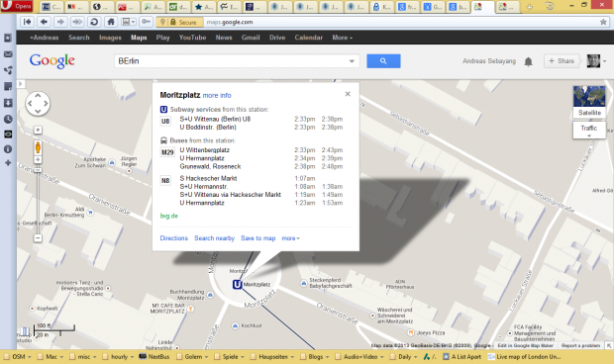Go to the browser home page icon
The height and width of the screenshot is (364, 614).
[x=111, y=22]
